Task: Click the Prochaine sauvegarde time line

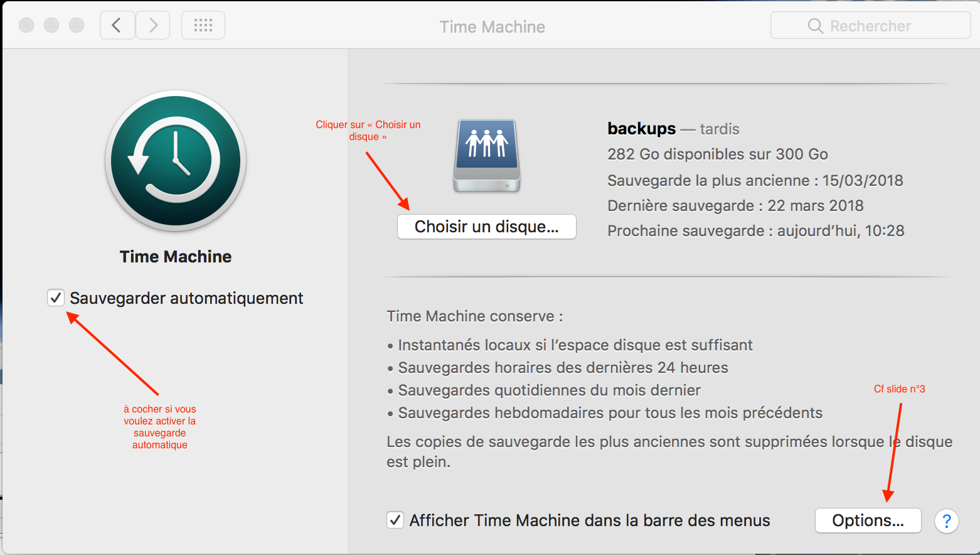Action: pos(755,231)
